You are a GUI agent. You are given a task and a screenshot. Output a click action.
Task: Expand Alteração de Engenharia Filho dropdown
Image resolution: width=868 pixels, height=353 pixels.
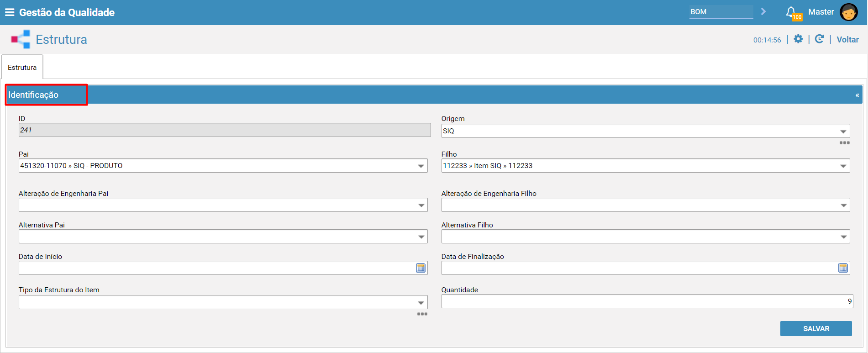click(646, 205)
